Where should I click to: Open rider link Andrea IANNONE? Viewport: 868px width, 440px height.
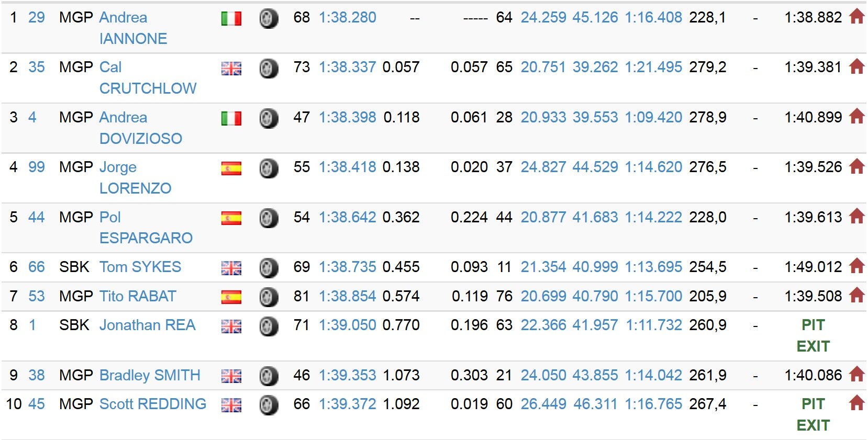[133, 28]
